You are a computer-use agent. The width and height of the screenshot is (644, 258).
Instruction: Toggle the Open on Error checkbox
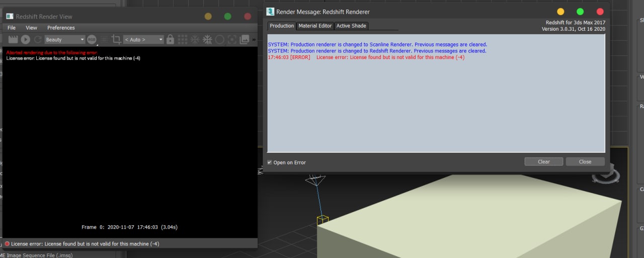point(270,162)
